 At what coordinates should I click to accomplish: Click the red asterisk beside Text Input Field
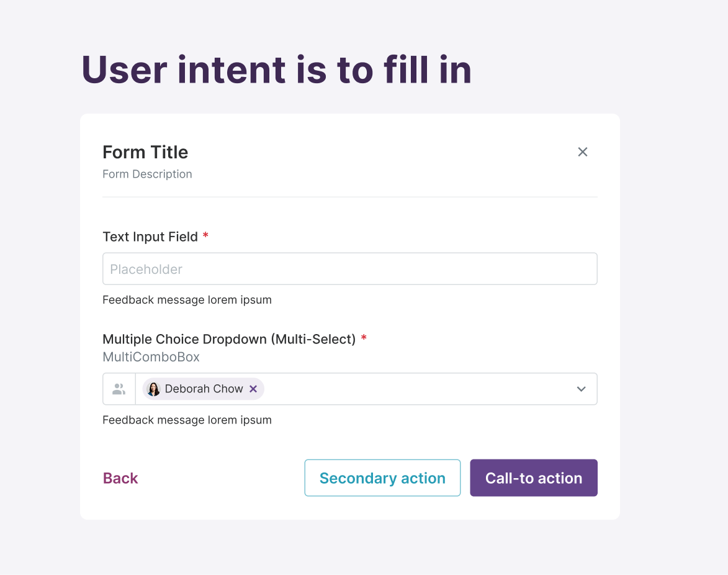coord(205,235)
